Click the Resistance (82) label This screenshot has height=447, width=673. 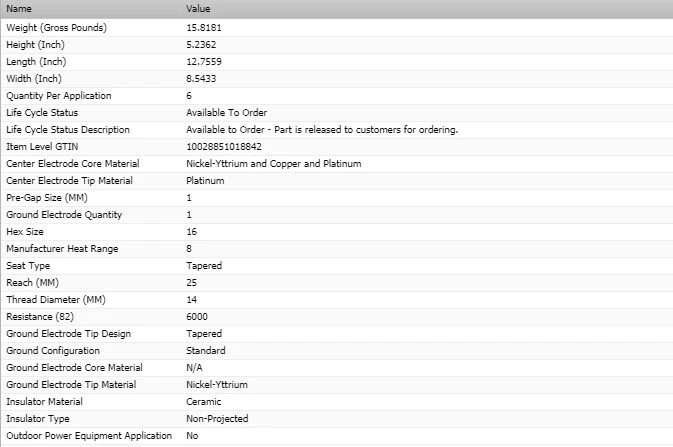pyautogui.click(x=40, y=317)
